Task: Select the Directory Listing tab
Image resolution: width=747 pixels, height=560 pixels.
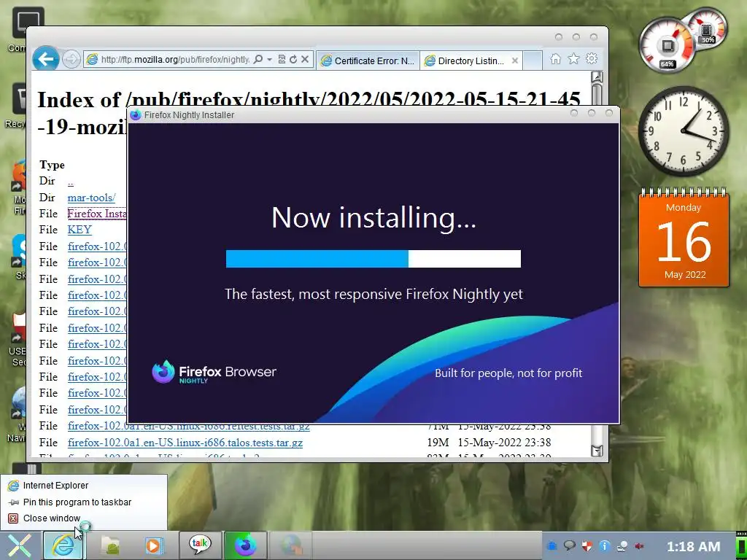Action: click(465, 61)
